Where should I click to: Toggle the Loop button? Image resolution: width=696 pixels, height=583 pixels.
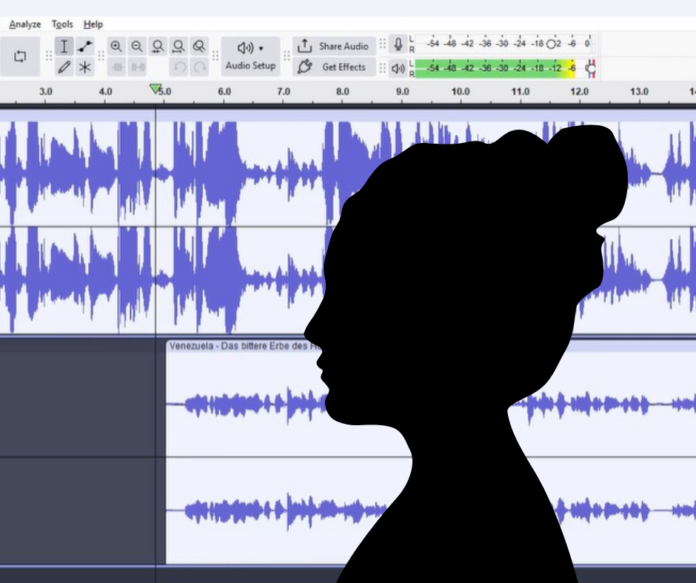click(20, 56)
